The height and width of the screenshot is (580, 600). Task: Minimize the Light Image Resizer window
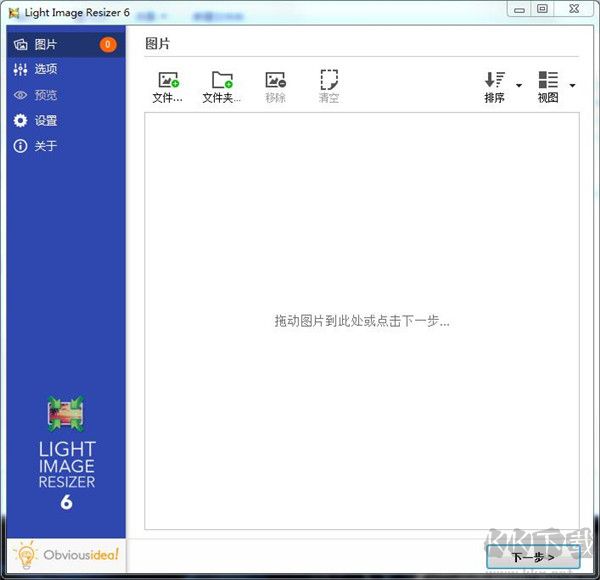pos(519,10)
